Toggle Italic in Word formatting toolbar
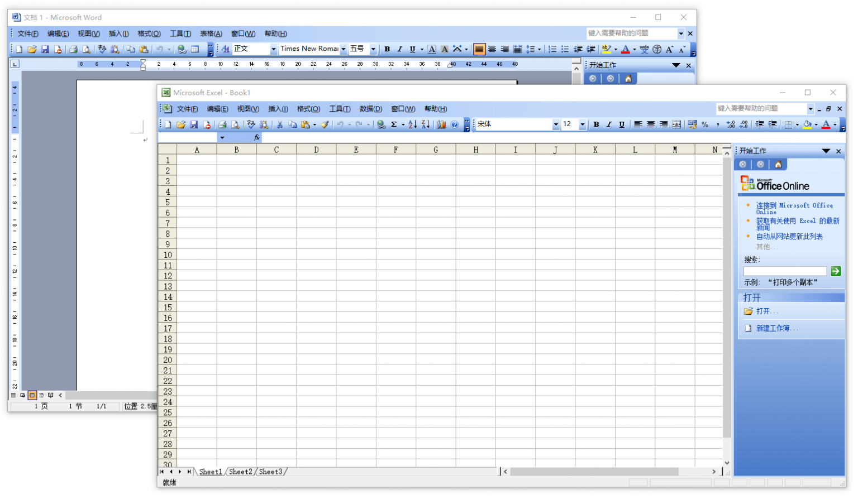Image resolution: width=858 pixels, height=504 pixels. click(x=399, y=49)
